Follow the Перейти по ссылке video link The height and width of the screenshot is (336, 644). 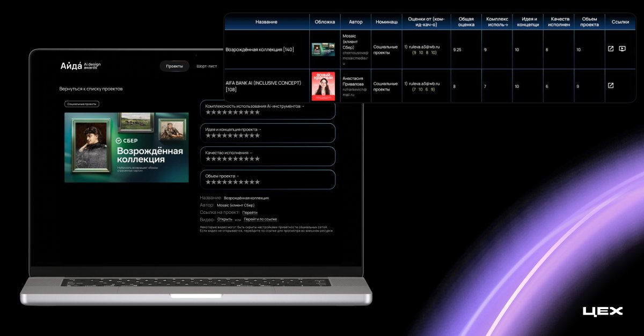click(x=260, y=219)
